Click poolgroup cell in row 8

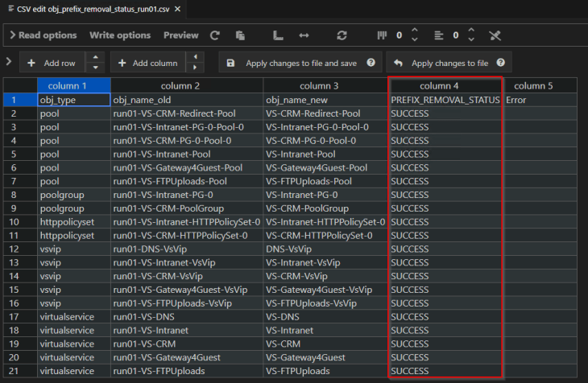[74, 195]
